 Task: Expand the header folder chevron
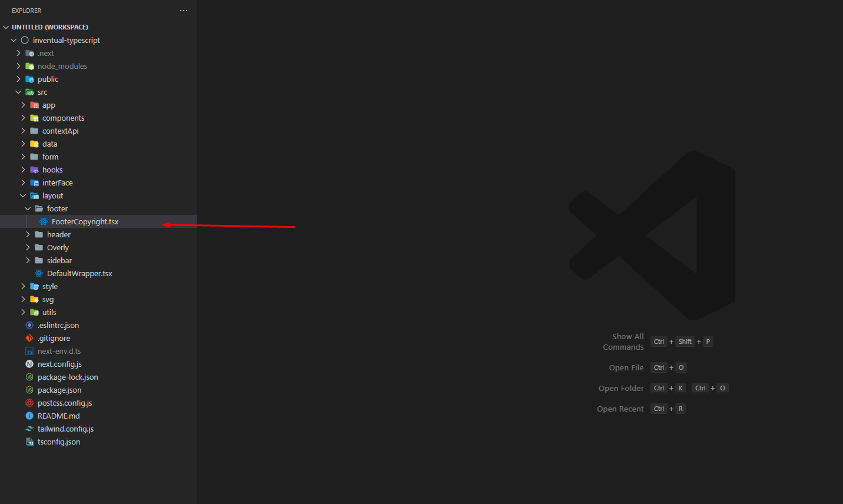click(x=28, y=234)
